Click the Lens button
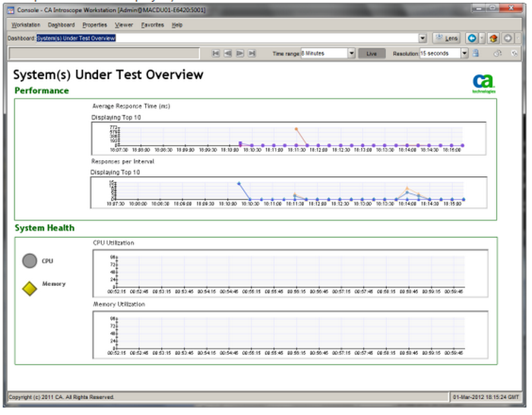The width and height of the screenshot is (532, 415). (447, 38)
